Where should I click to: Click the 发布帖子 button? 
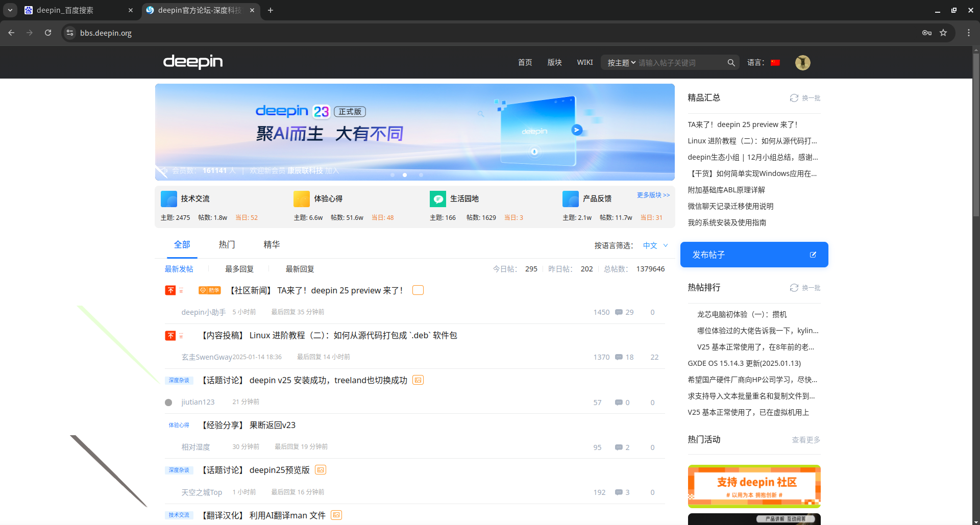click(x=754, y=255)
